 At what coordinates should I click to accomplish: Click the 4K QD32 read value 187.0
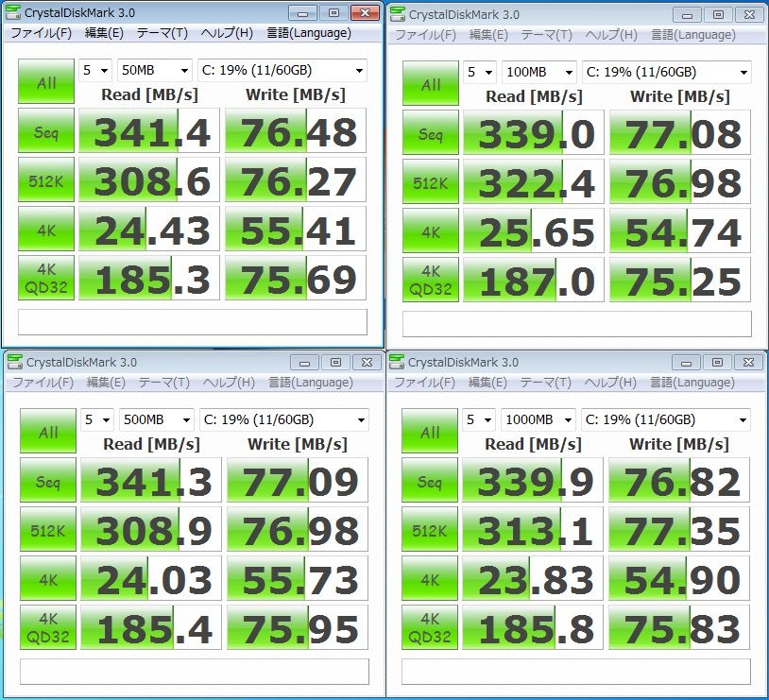click(534, 280)
